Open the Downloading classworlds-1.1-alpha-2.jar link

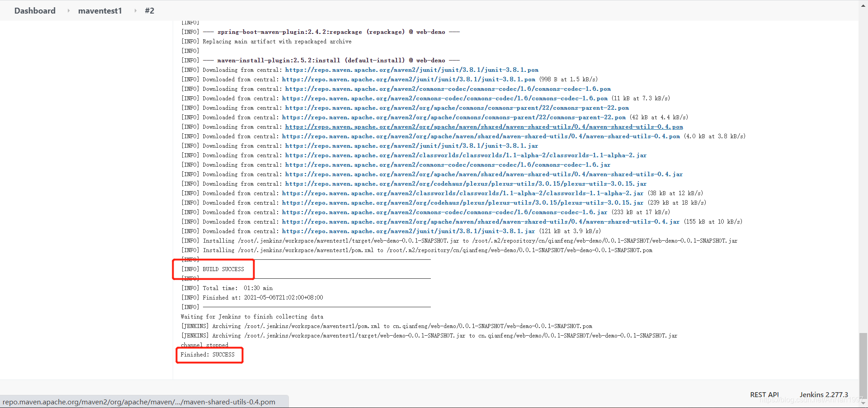(466, 155)
